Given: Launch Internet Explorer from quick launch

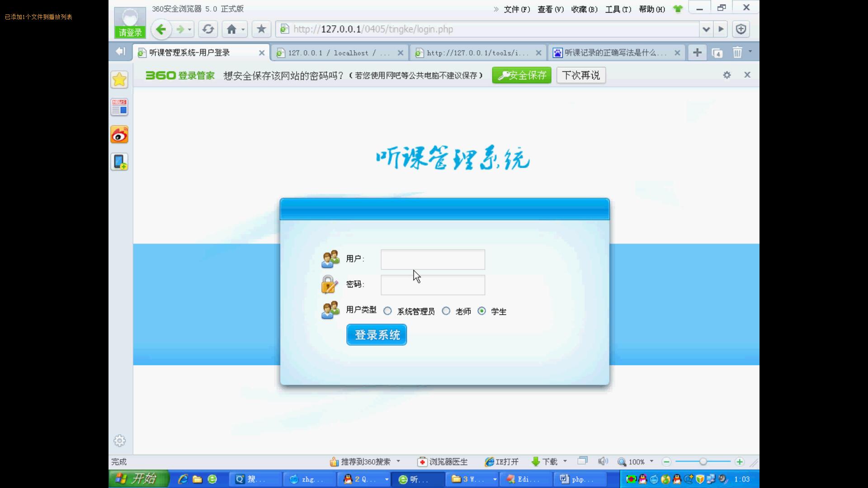Looking at the screenshot, I should click(183, 479).
